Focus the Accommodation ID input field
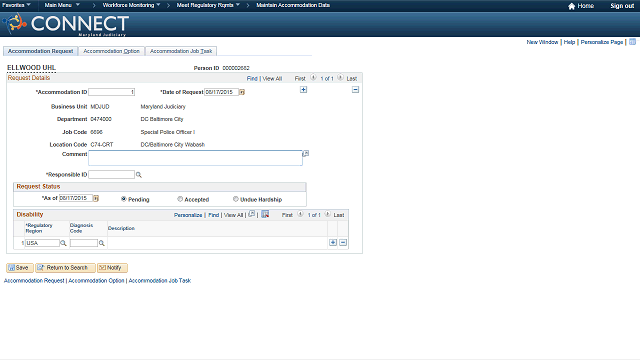Image resolution: width=640 pixels, height=360 pixels. pos(111,92)
